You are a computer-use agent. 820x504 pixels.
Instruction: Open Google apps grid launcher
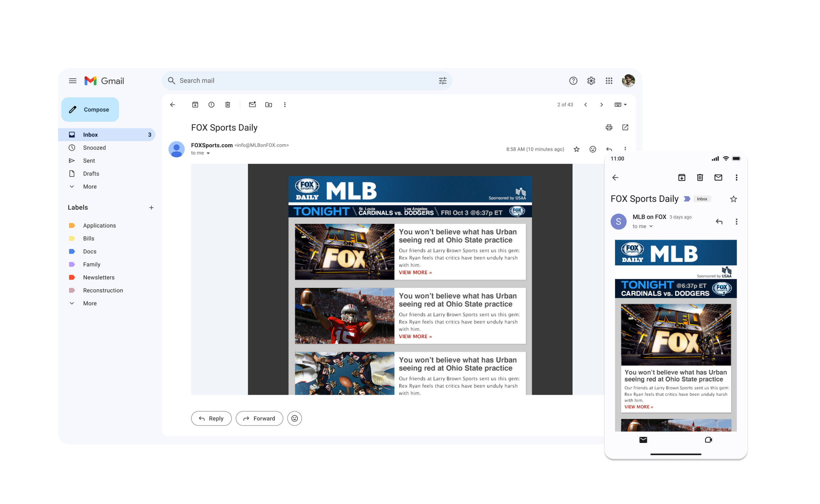(609, 81)
